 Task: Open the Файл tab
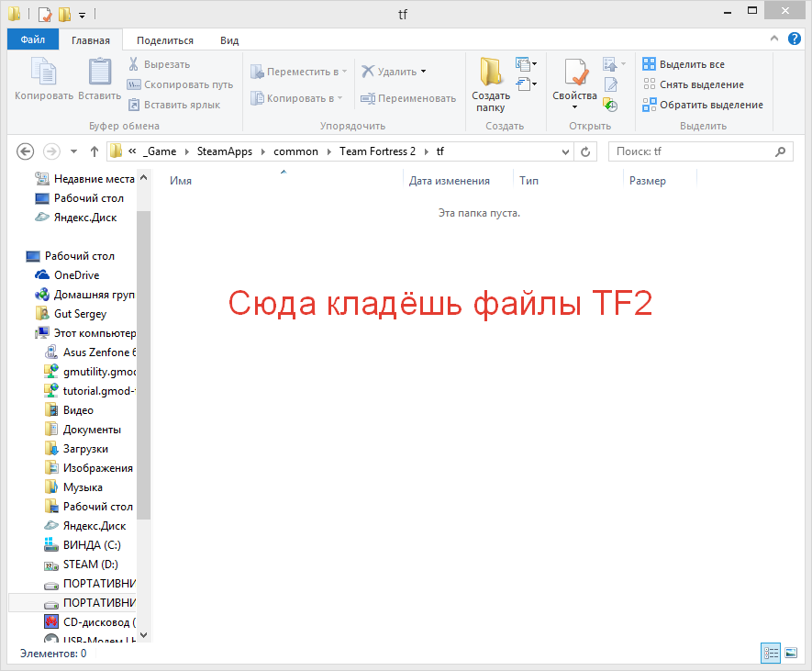(33, 39)
